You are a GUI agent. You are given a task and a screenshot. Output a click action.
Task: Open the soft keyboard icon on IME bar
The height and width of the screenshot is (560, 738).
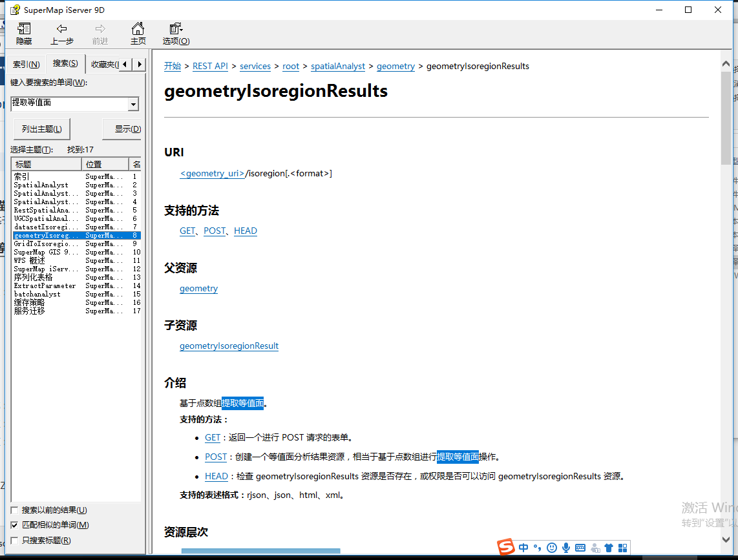pos(580,548)
